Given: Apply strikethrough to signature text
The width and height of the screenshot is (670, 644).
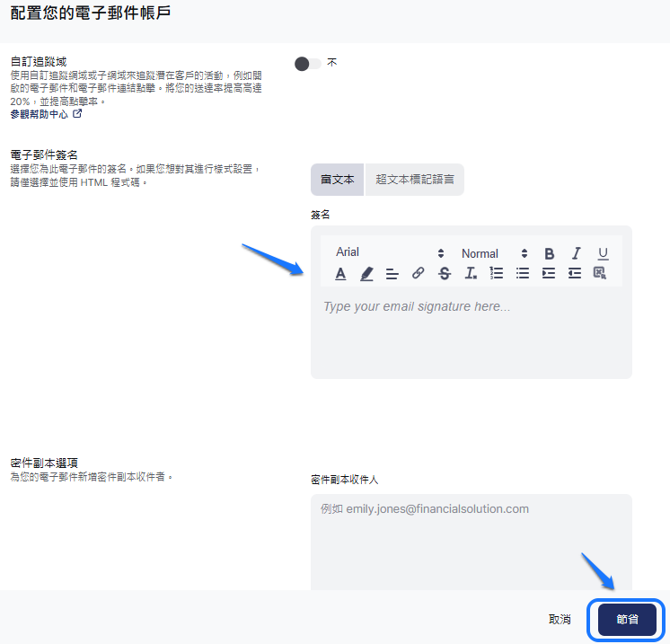Looking at the screenshot, I should pos(444,274).
